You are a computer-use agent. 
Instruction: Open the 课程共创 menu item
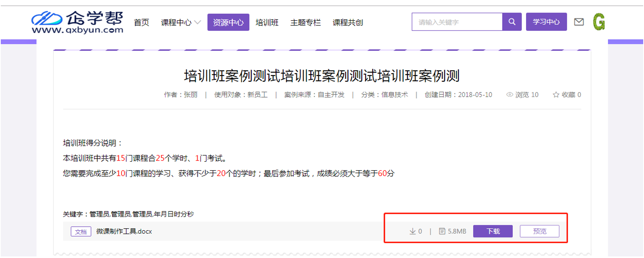(x=348, y=22)
